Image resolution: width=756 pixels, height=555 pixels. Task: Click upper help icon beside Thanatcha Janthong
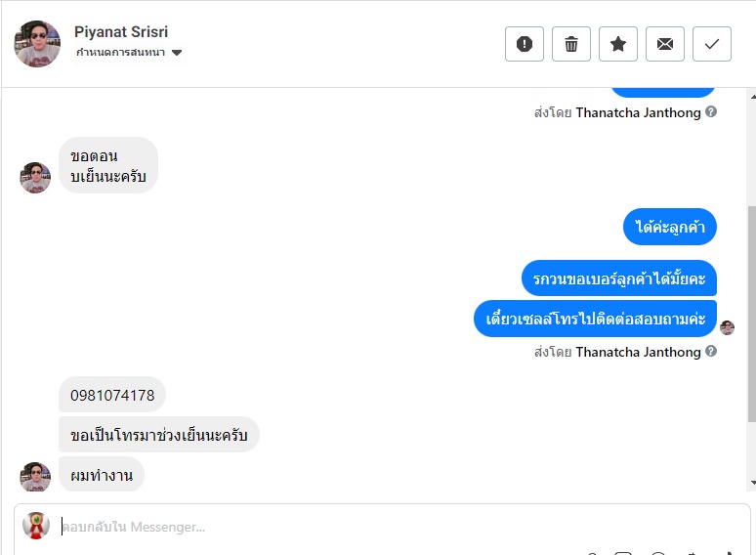point(711,112)
